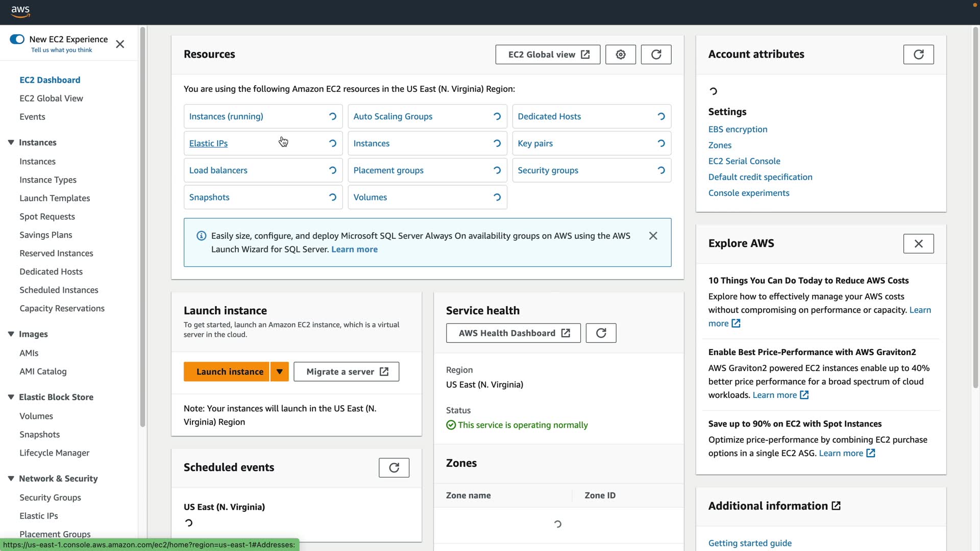
Task: Refresh the Resources panel
Action: tap(656, 55)
